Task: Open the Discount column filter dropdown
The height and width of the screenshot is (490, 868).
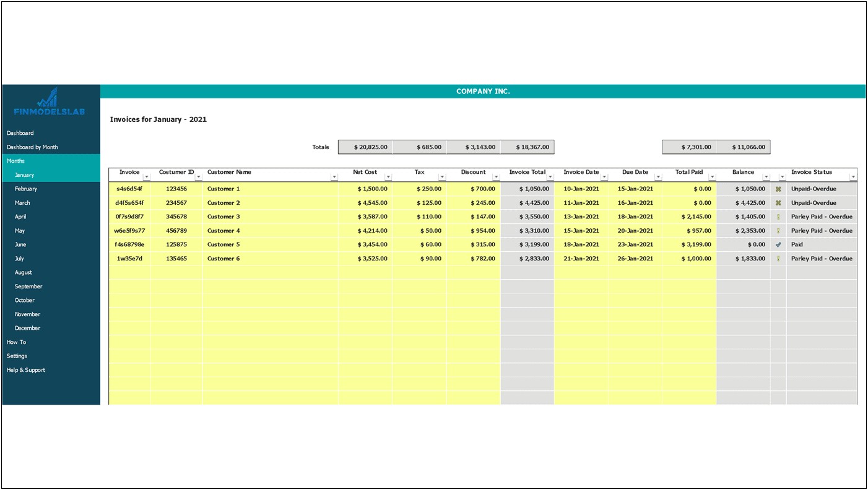Action: (497, 177)
